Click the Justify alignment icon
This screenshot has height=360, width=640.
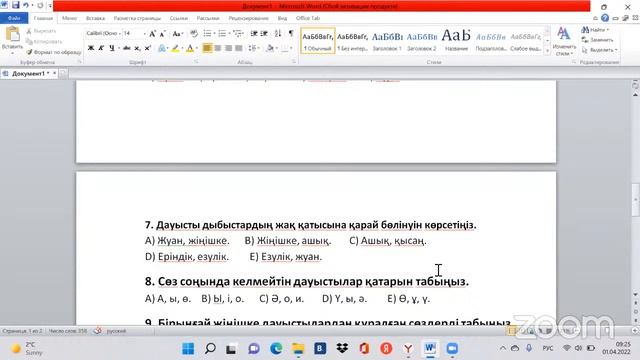click(x=239, y=48)
